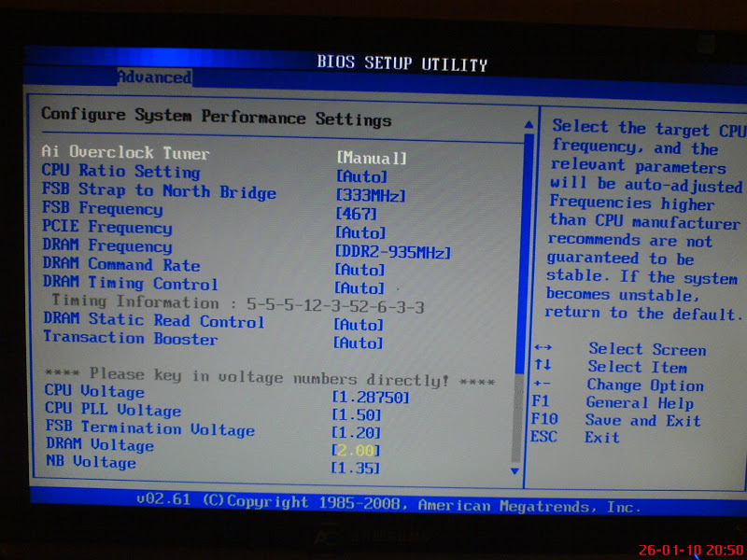Select Ai Overclock Tuner setting
The width and height of the screenshot is (747, 560).
125,152
